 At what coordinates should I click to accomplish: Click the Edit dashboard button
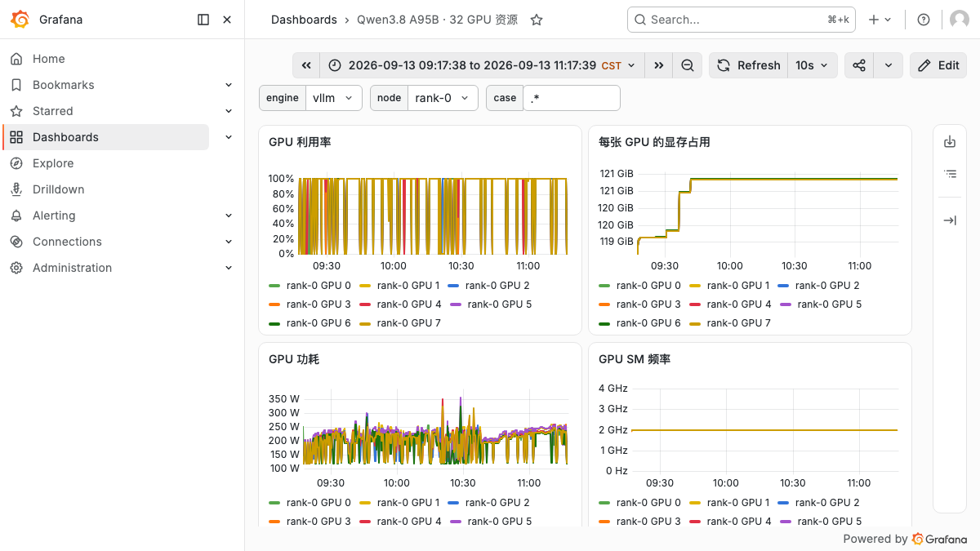point(938,65)
